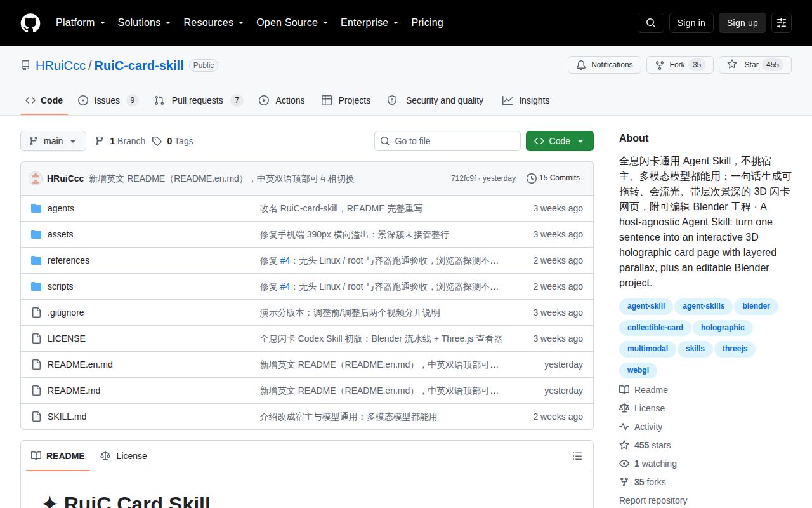View the 35 forks link

pyautogui.click(x=643, y=482)
